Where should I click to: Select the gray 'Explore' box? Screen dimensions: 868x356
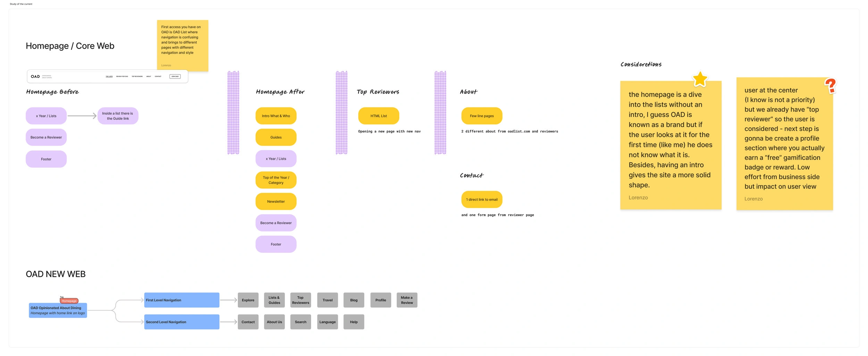click(x=248, y=300)
